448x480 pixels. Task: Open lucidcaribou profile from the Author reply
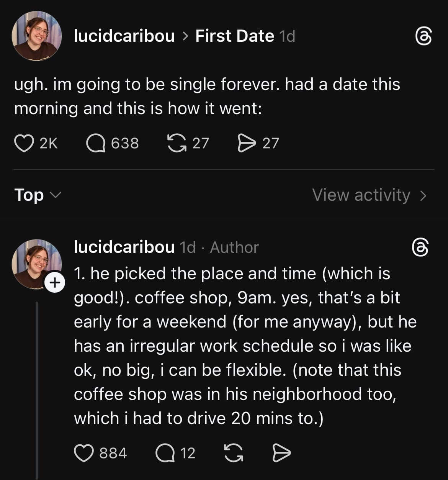point(124,247)
